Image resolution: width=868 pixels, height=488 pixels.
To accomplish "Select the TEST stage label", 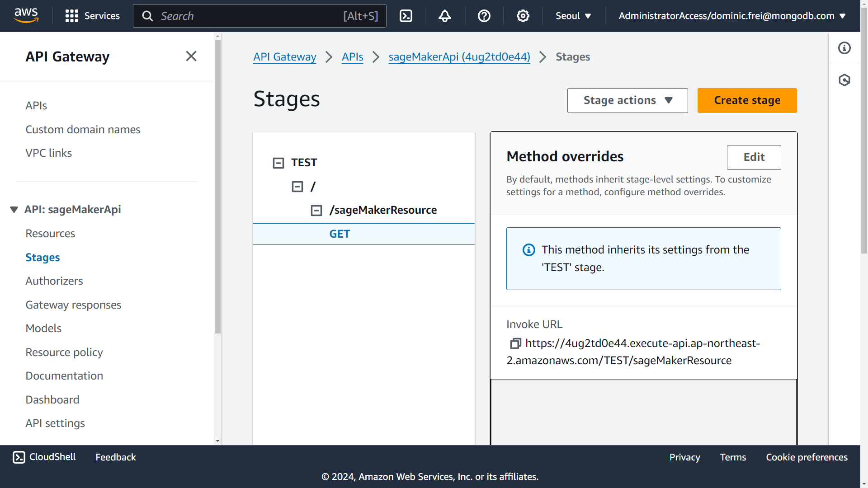I will (304, 163).
